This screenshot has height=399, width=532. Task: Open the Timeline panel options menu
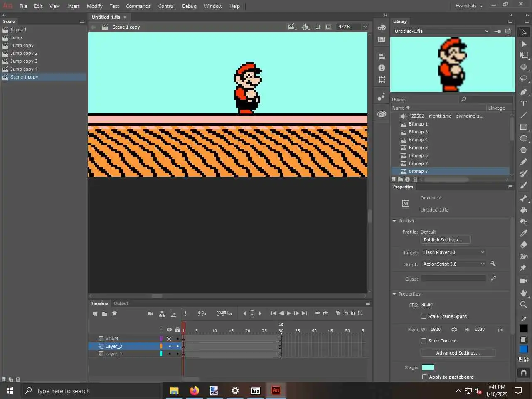tap(367, 303)
